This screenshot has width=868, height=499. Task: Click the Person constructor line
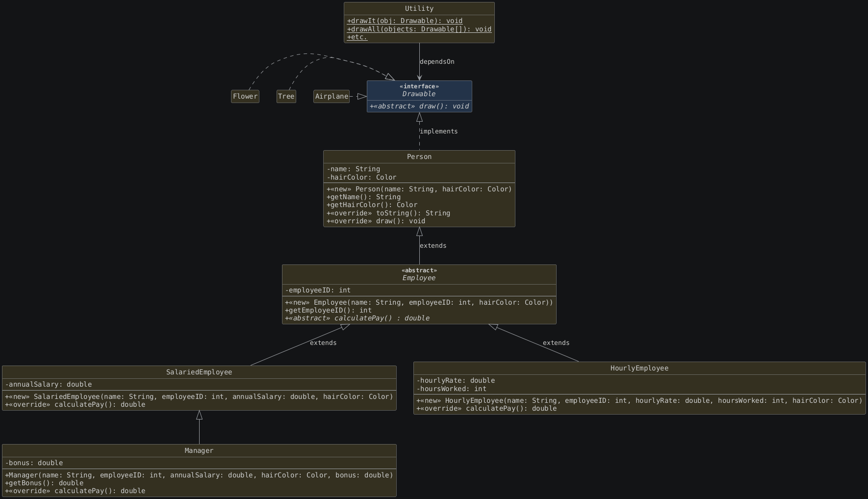coord(419,189)
